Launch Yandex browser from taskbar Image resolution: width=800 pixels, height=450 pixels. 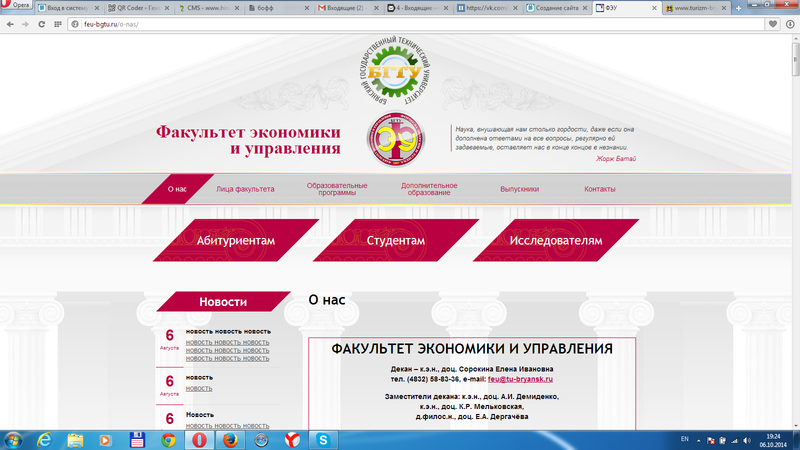[292, 440]
